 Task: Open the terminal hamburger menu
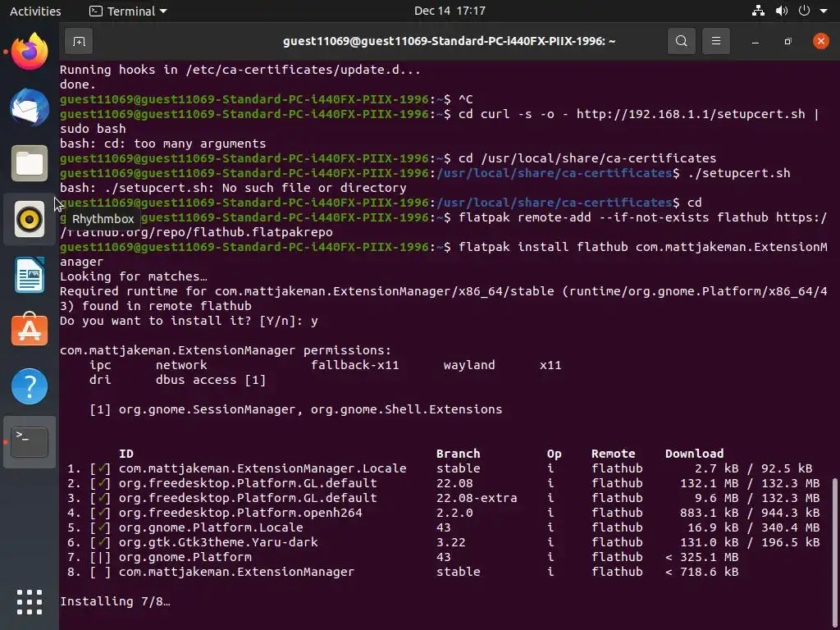click(x=715, y=41)
